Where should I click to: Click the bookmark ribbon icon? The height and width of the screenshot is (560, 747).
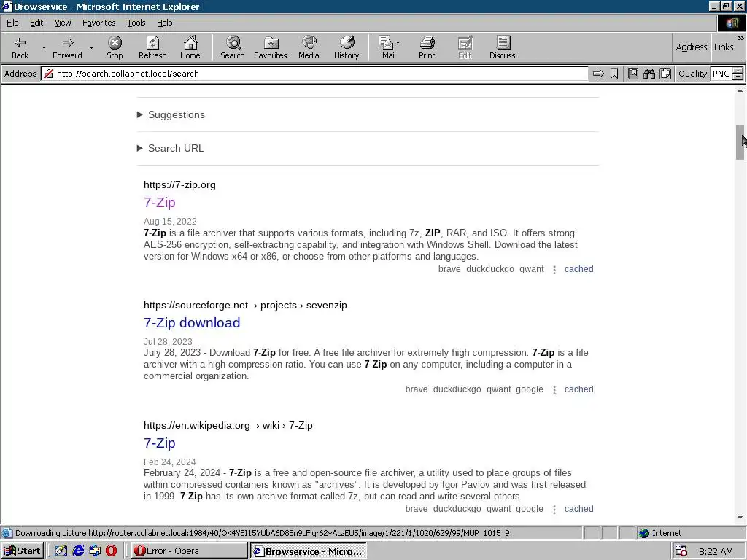(x=614, y=74)
